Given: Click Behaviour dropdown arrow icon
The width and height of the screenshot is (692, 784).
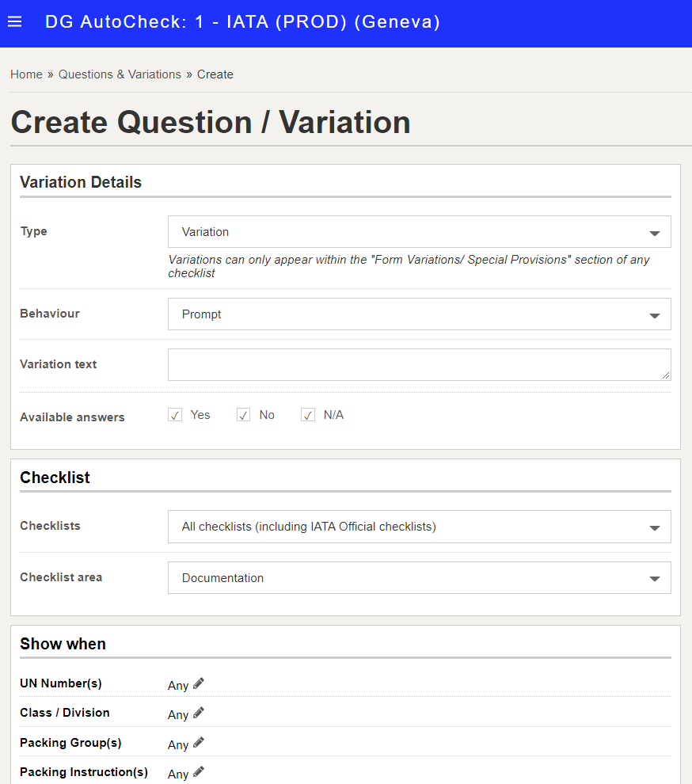Looking at the screenshot, I should pyautogui.click(x=655, y=315).
